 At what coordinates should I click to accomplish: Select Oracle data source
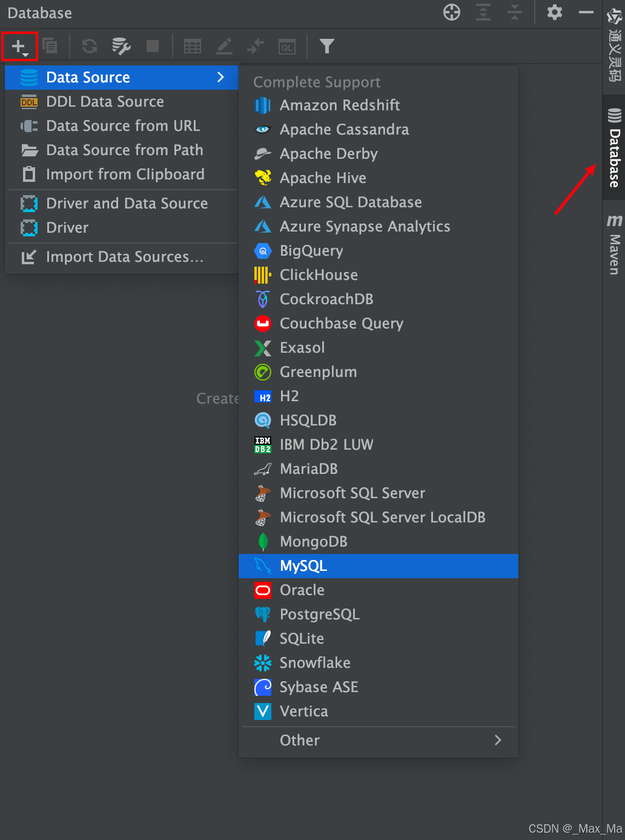379,590
